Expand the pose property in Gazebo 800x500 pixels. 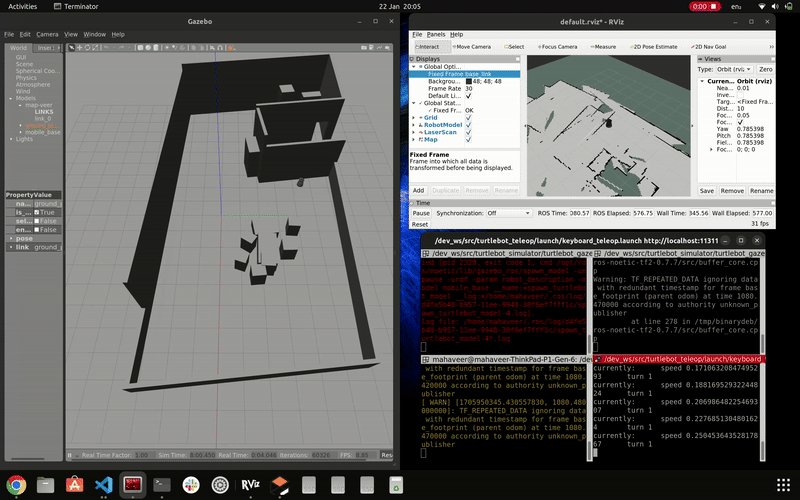[x=11, y=238]
